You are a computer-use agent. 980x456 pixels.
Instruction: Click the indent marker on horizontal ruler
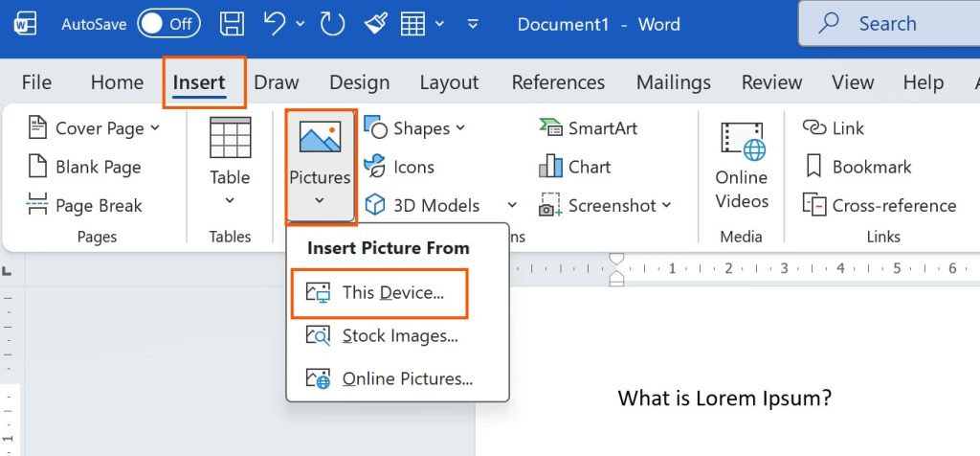click(617, 269)
